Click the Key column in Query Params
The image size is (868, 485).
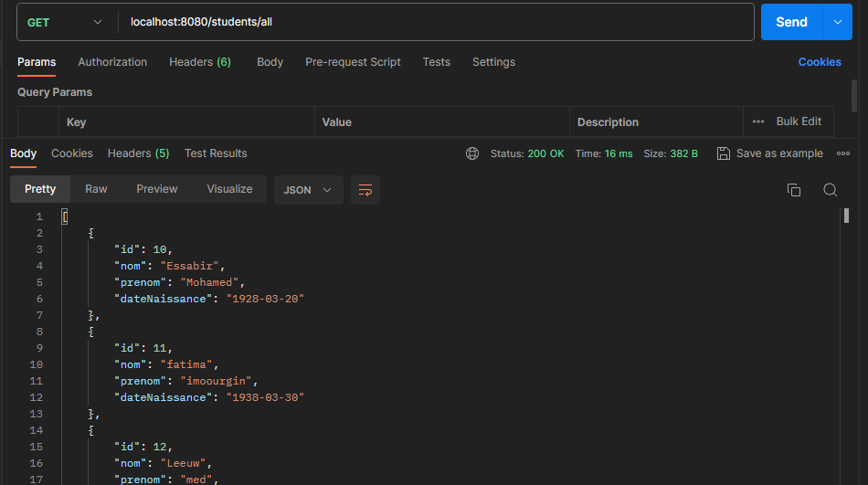click(x=186, y=121)
